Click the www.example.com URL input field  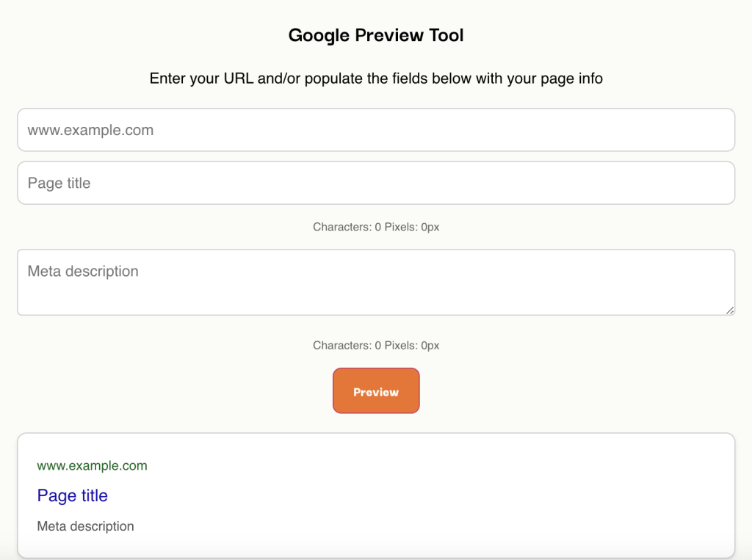[x=376, y=130]
